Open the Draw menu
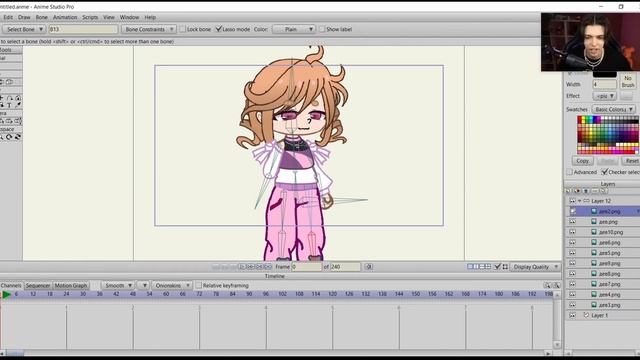Screen dimensions: 640x360 click(24, 17)
